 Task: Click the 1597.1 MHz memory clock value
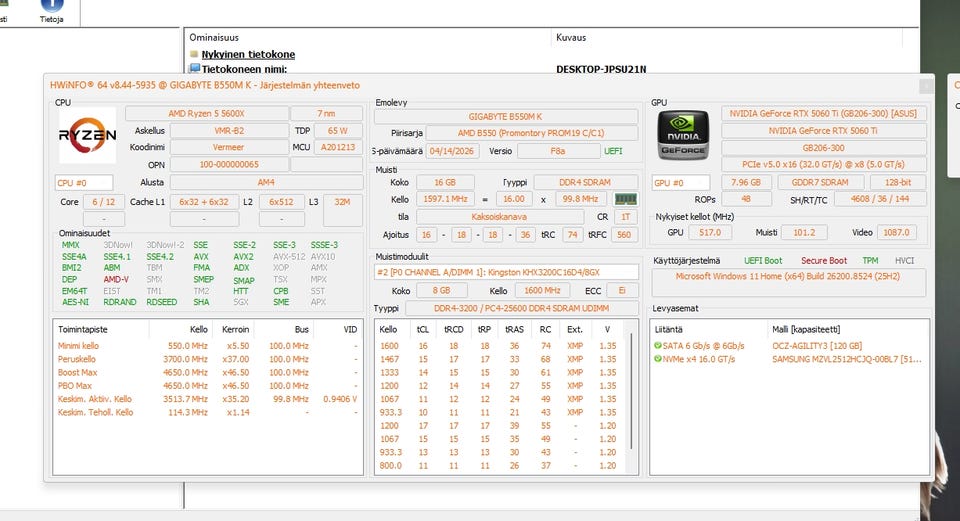pos(445,199)
